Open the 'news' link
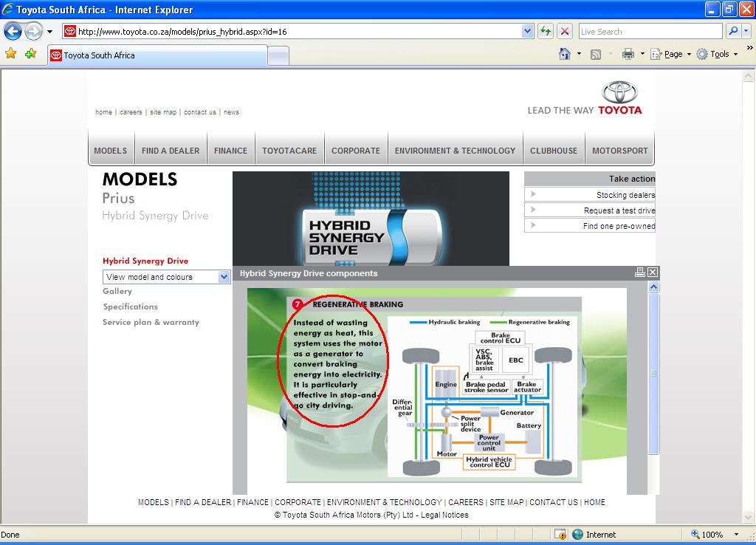The image size is (756, 545). pos(231,112)
